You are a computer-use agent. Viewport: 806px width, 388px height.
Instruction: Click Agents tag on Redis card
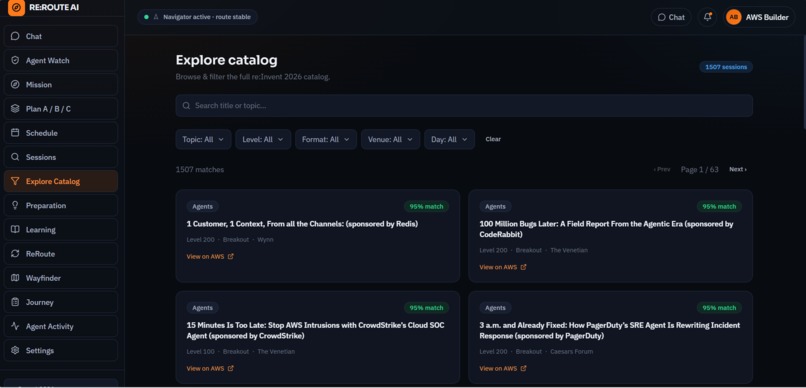(x=203, y=207)
